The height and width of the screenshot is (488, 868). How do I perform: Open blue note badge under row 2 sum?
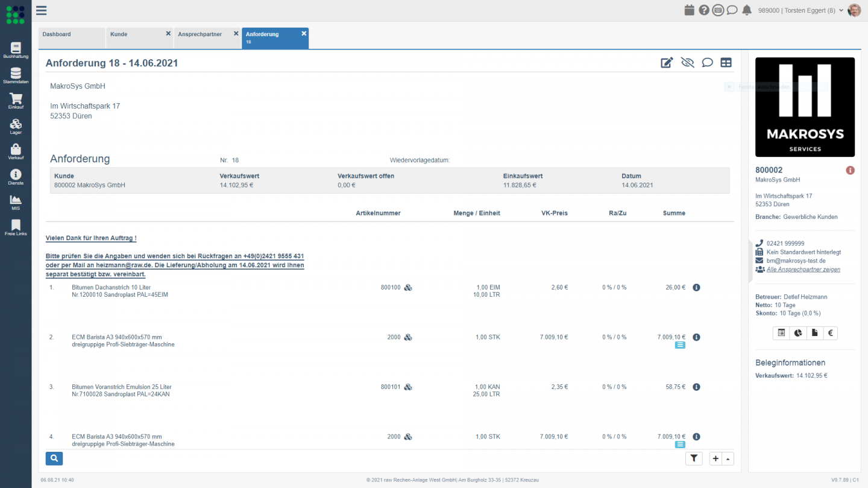pos(680,346)
